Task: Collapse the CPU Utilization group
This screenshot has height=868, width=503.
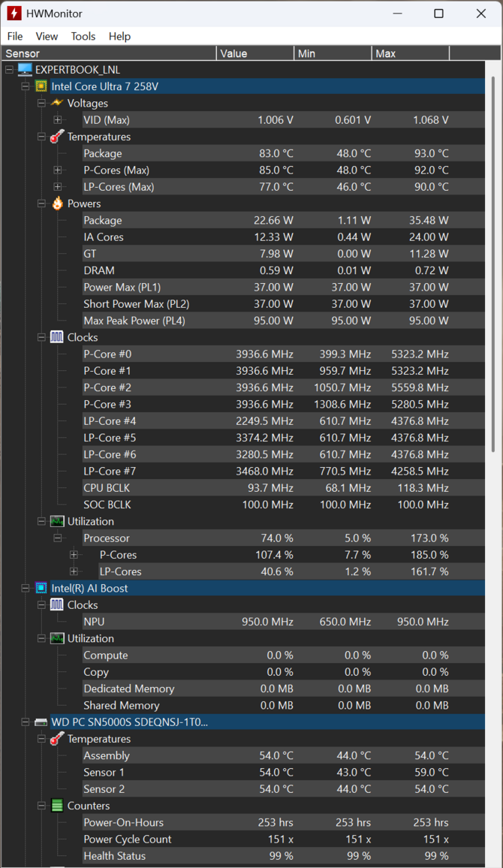Action: 41,521
